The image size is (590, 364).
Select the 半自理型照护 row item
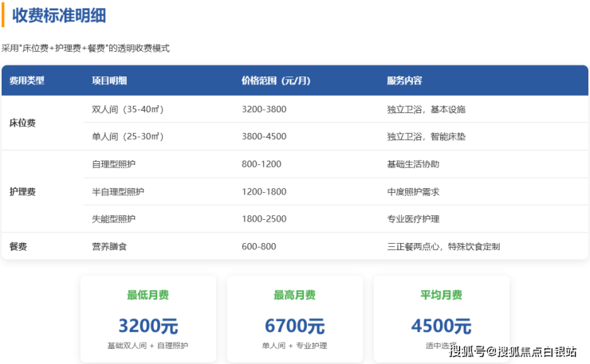[118, 192]
